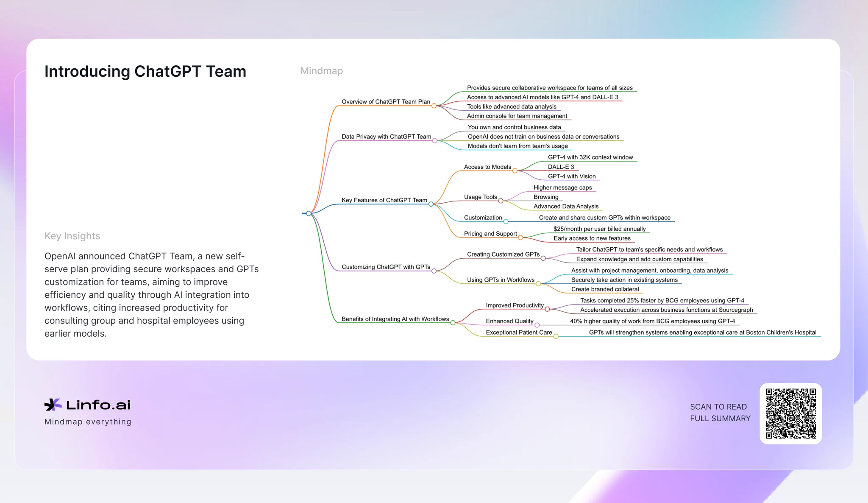Screen dimensions: 868x503
Task: Collapse the Key Features of ChatGPT Team node circle
Action: coord(431,204)
